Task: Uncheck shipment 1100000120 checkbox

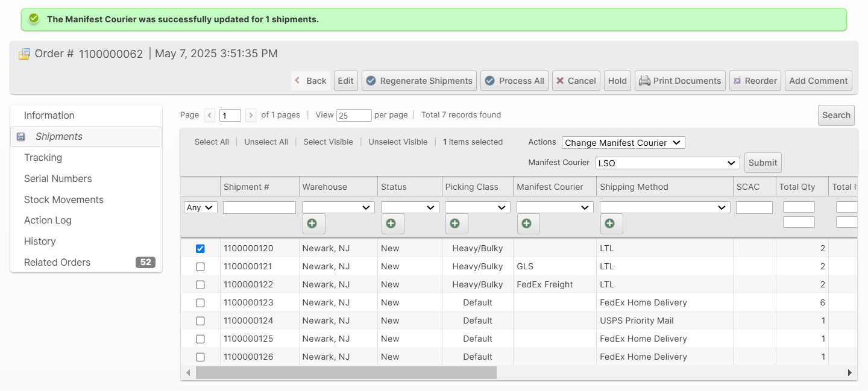Action: 200,248
